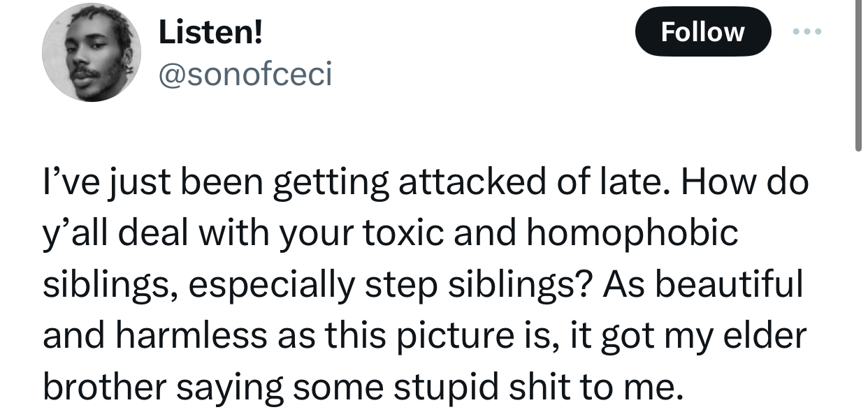Open the Listen! display name profile
868x419 pixels.
point(211,32)
